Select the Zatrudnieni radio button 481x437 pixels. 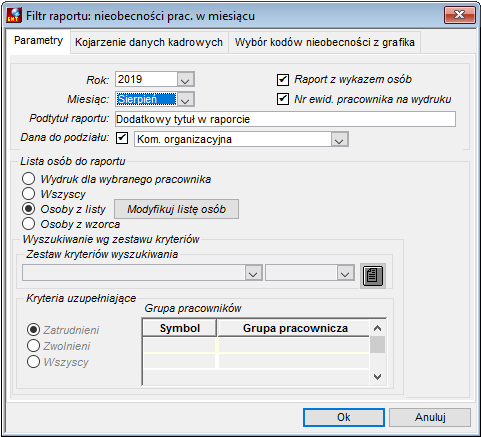(x=33, y=330)
